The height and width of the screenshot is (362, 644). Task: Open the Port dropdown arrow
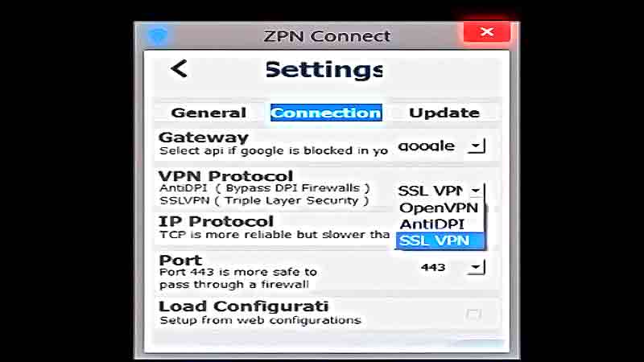point(477,268)
